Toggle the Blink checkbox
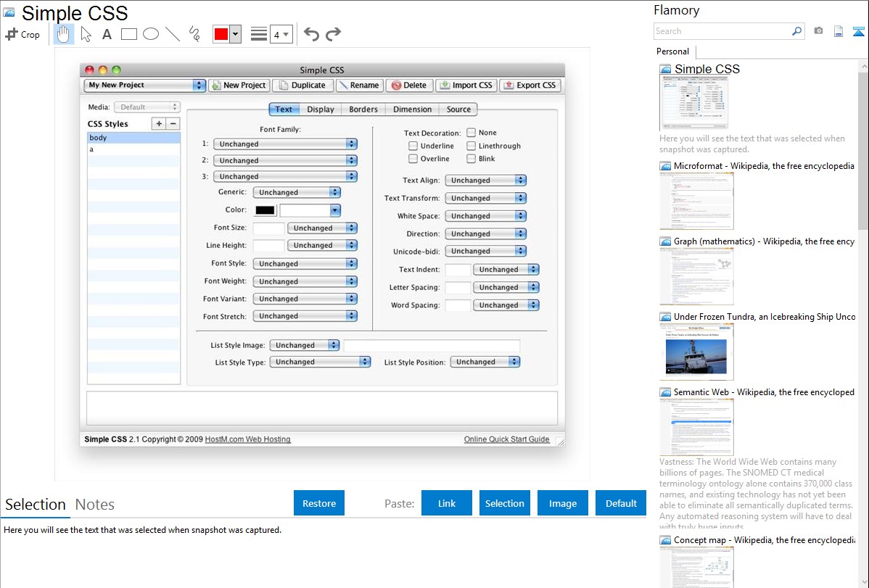This screenshot has width=869, height=588. tap(471, 159)
